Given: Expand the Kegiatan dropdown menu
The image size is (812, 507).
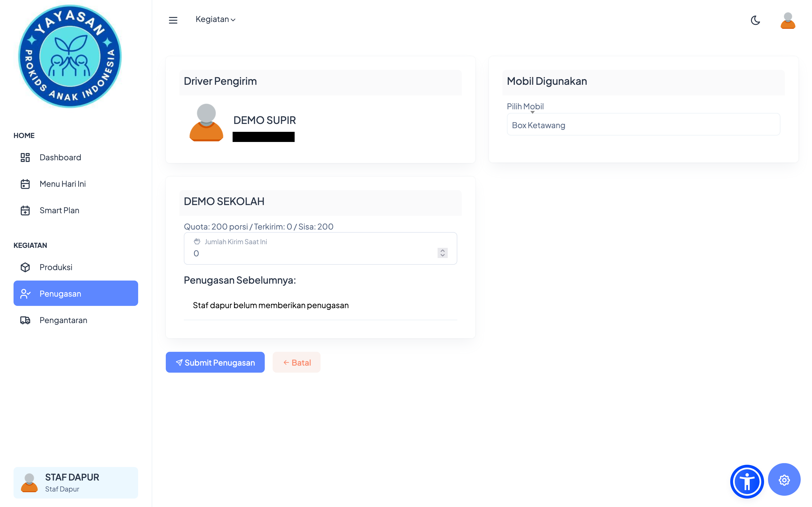Looking at the screenshot, I should [215, 19].
